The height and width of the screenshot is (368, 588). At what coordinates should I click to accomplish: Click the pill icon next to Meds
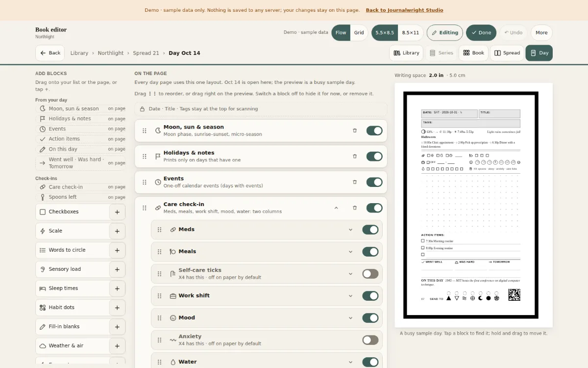point(173,230)
